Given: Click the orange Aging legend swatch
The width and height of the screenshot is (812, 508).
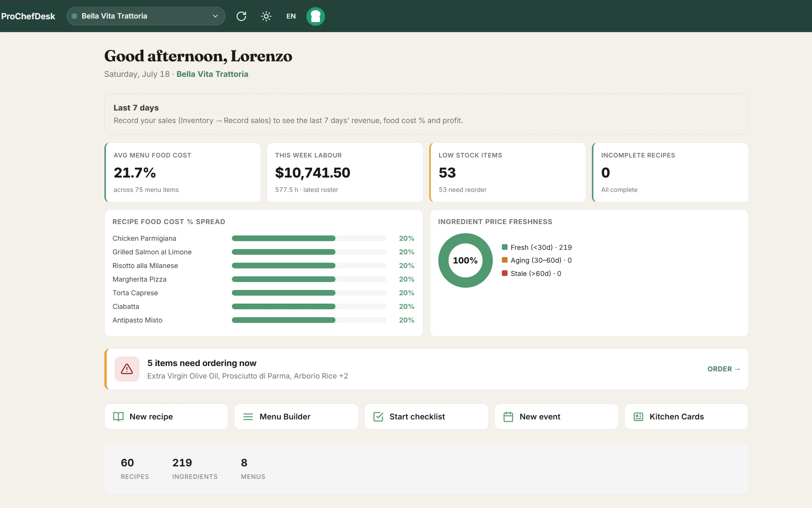Looking at the screenshot, I should pos(505,260).
